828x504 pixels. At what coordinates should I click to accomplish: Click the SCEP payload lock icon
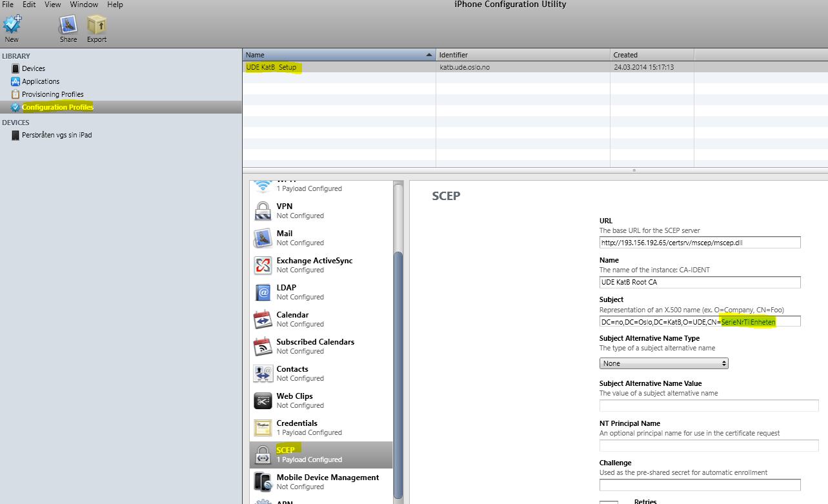(x=263, y=455)
